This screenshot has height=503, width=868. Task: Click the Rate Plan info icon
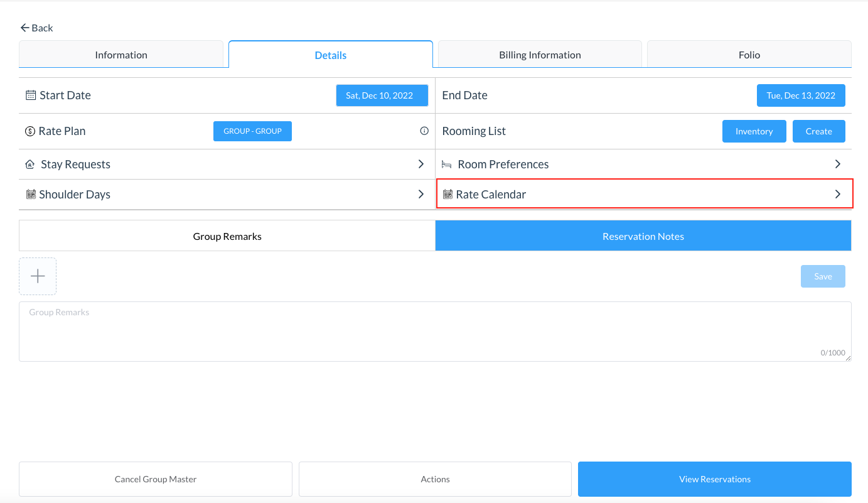pos(424,131)
